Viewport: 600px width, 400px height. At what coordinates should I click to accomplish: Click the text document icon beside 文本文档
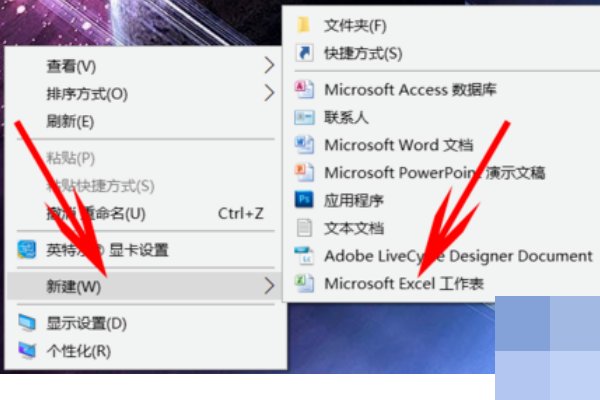point(304,228)
